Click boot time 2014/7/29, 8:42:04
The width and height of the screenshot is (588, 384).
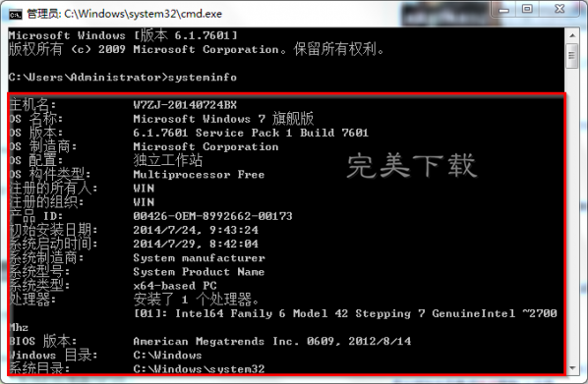196,244
